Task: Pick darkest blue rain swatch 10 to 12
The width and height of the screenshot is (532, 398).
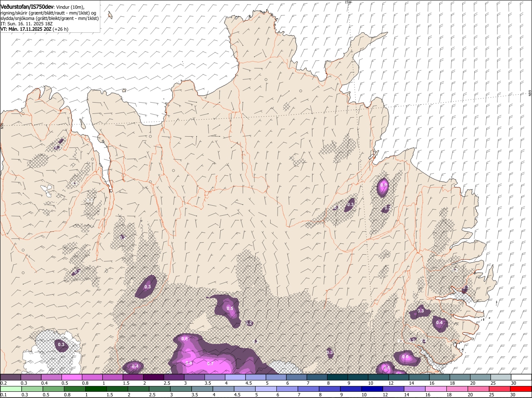Action: point(372,389)
